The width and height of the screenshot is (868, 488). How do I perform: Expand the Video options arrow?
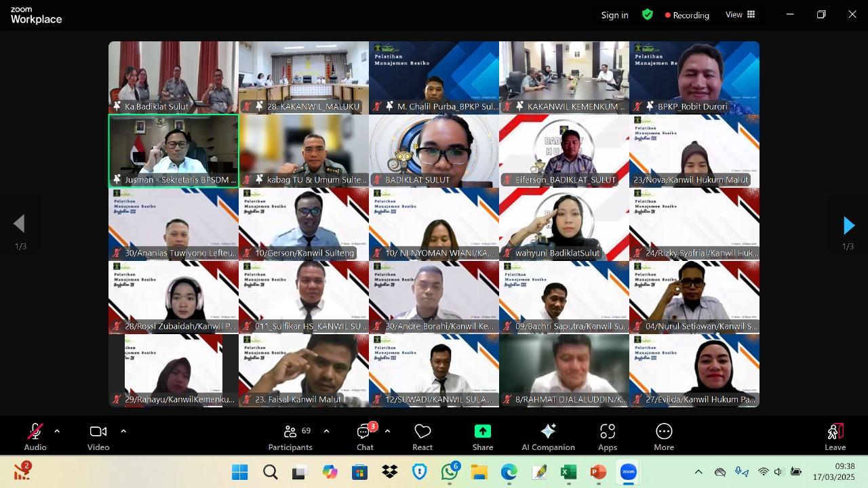coord(123,431)
